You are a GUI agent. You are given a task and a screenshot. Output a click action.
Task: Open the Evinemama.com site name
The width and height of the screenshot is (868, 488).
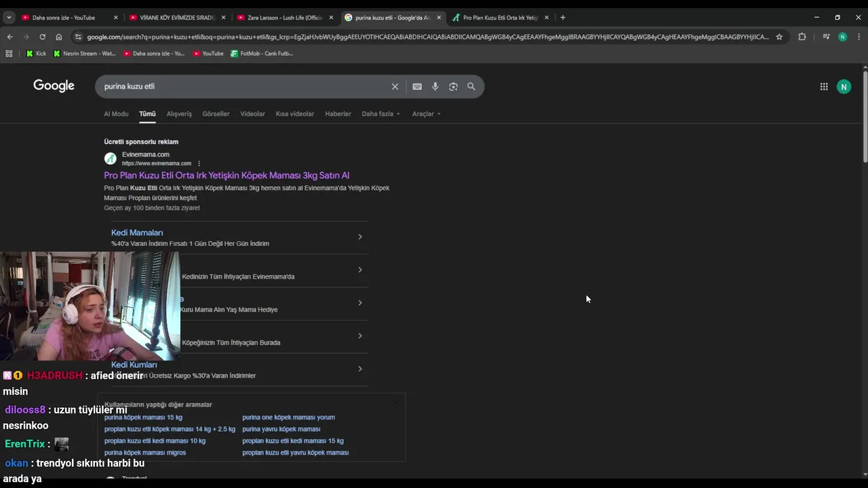pos(146,155)
